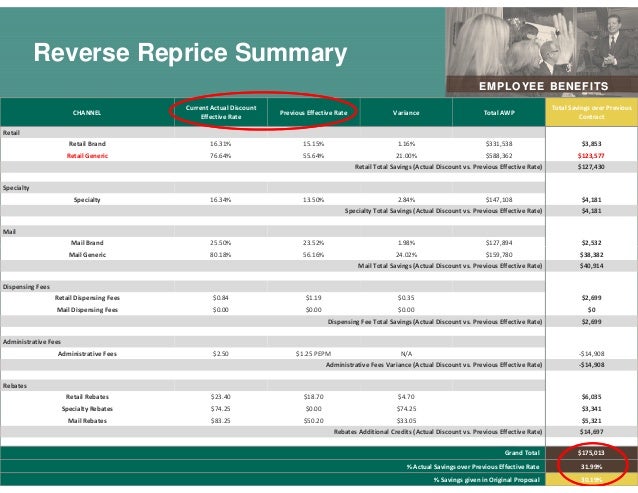Viewport: 638px width, 493px height.
Task: Select the 'Total AWP' column header
Action: point(499,113)
